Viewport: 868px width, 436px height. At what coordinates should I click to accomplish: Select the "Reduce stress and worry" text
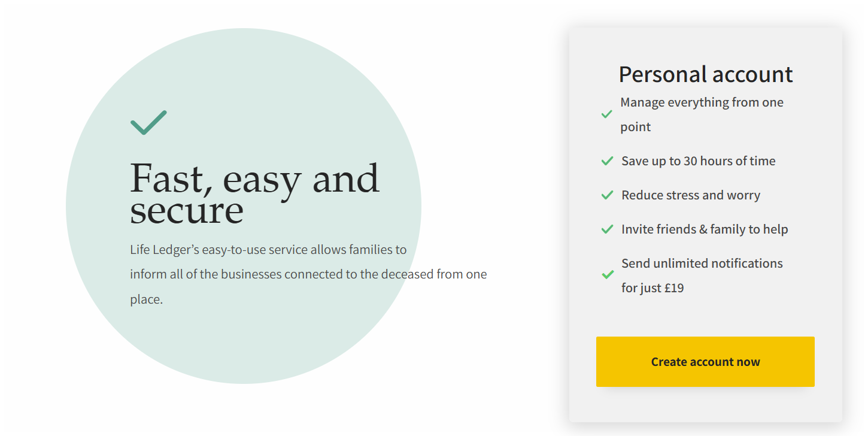click(x=691, y=195)
